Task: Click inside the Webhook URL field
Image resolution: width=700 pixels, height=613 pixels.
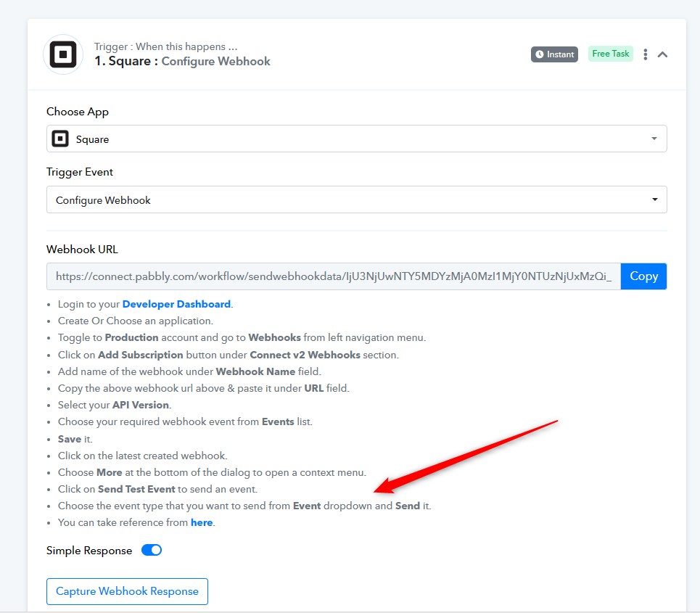Action: tap(334, 276)
